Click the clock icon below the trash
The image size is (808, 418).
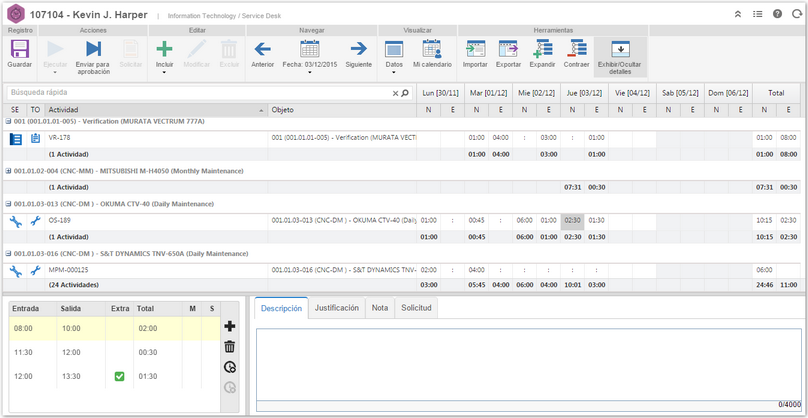[x=230, y=367]
